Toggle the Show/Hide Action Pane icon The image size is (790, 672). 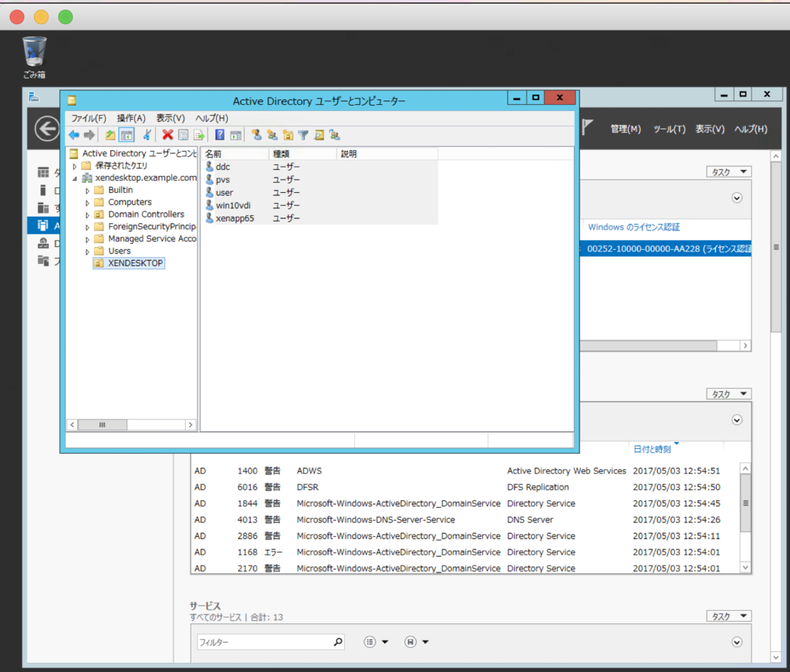point(235,135)
